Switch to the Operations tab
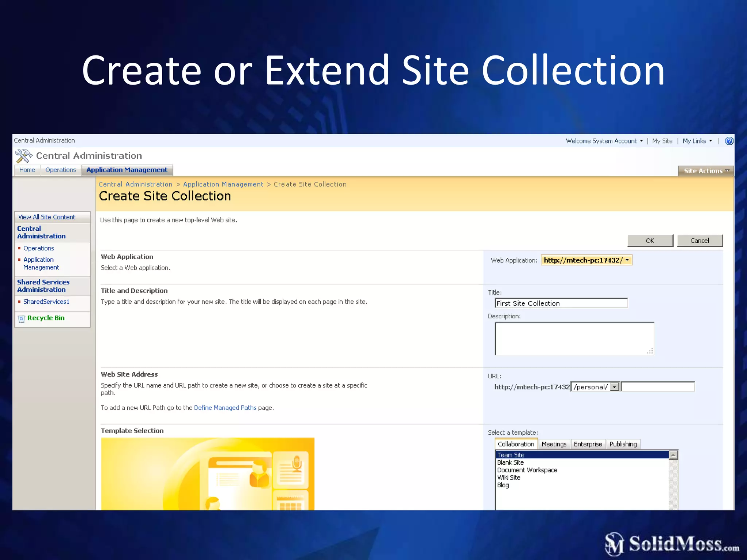 click(x=61, y=170)
